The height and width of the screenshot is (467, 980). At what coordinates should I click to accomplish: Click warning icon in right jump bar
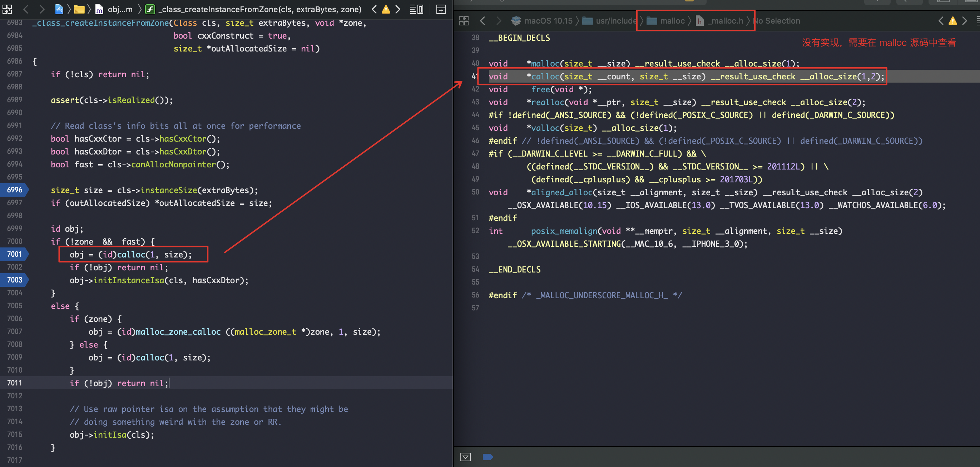click(952, 21)
